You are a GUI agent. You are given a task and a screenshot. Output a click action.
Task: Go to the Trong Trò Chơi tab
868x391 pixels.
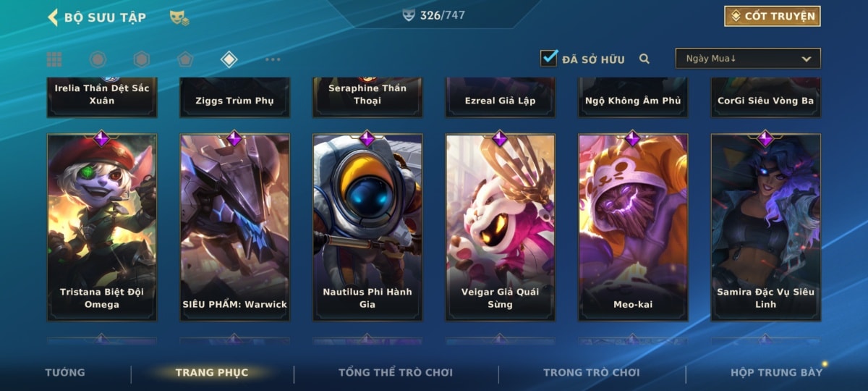coord(592,372)
